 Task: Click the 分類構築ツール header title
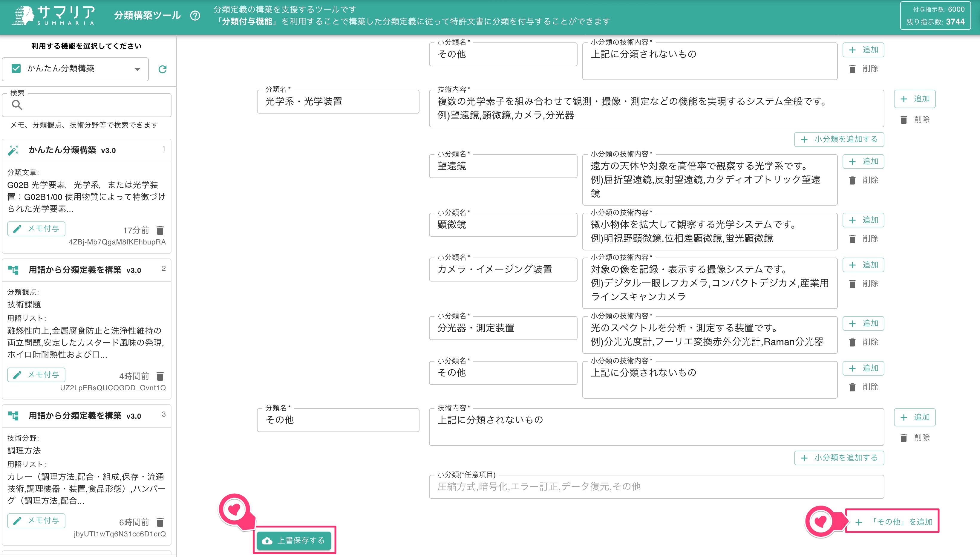click(147, 15)
